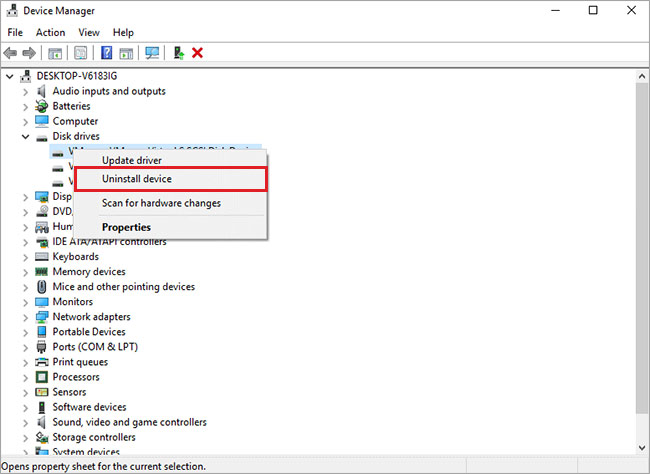Click the red X uninstall toolbar icon

click(197, 53)
